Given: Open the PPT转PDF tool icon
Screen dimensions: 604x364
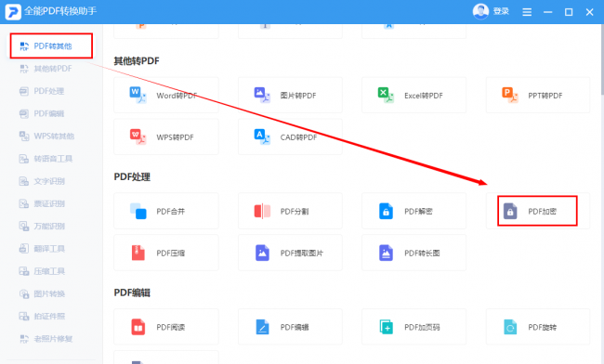Looking at the screenshot, I should tap(509, 95).
